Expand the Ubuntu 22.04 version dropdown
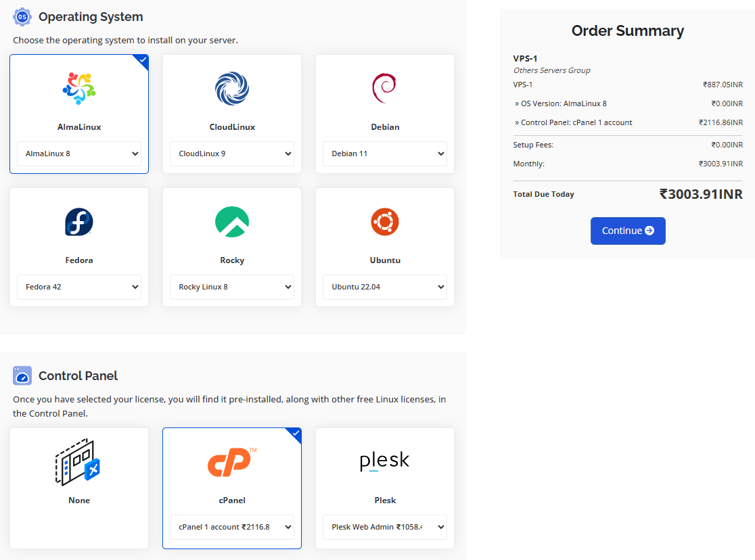 coord(384,287)
